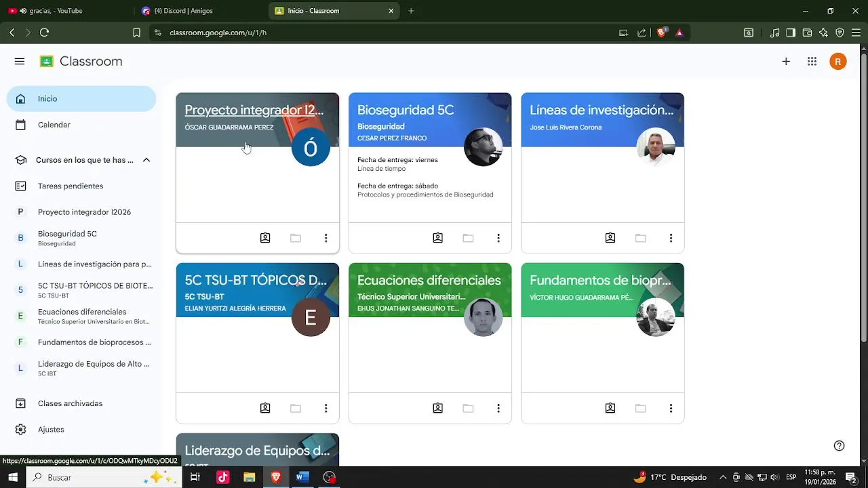Open the Proyecto integrador I2... class title link
868x488 pixels.
tap(254, 110)
